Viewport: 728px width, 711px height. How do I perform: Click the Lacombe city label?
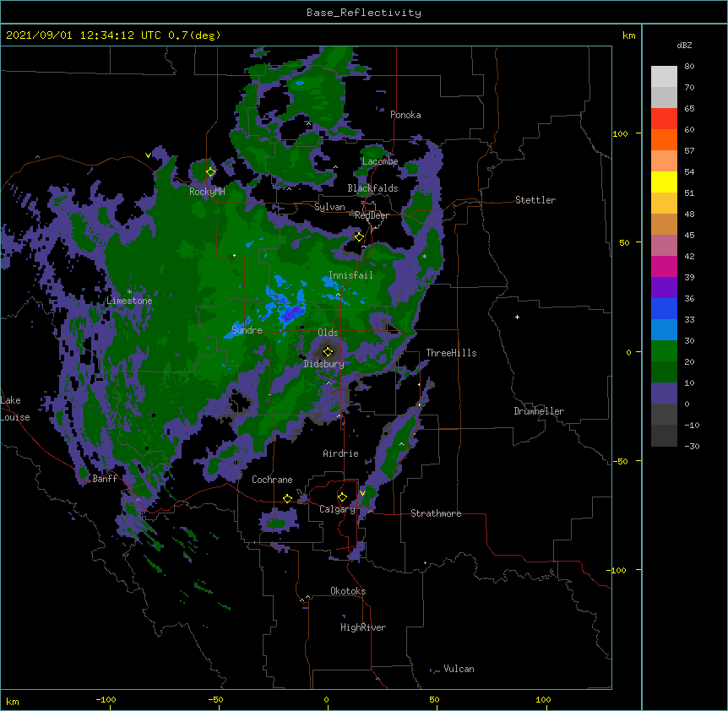tap(380, 161)
